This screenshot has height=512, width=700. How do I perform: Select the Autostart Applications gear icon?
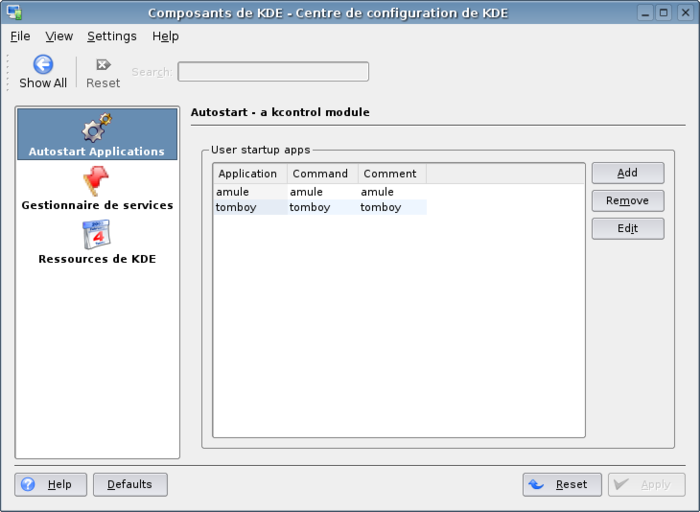point(97,127)
